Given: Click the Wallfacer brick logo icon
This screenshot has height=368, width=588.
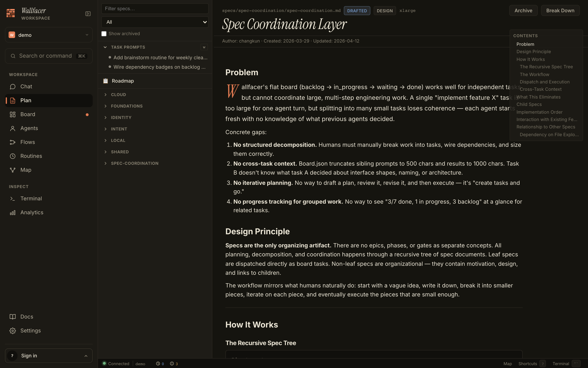Looking at the screenshot, I should pyautogui.click(x=11, y=13).
